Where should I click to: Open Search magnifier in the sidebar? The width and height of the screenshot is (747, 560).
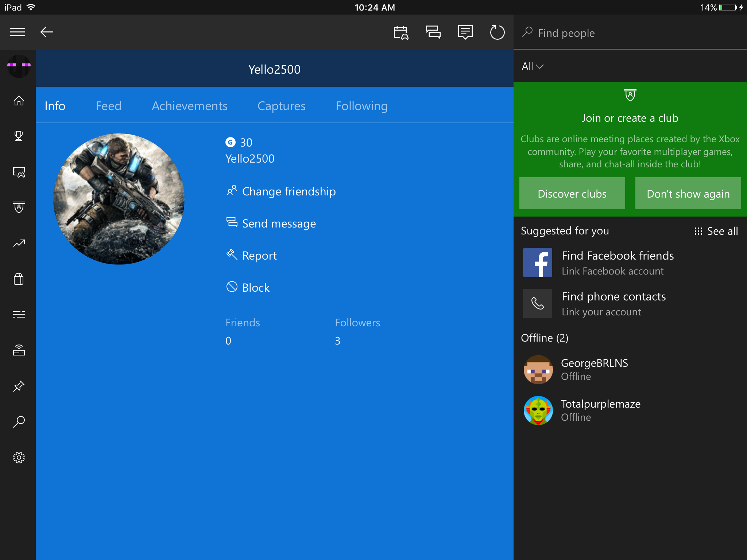(x=19, y=422)
